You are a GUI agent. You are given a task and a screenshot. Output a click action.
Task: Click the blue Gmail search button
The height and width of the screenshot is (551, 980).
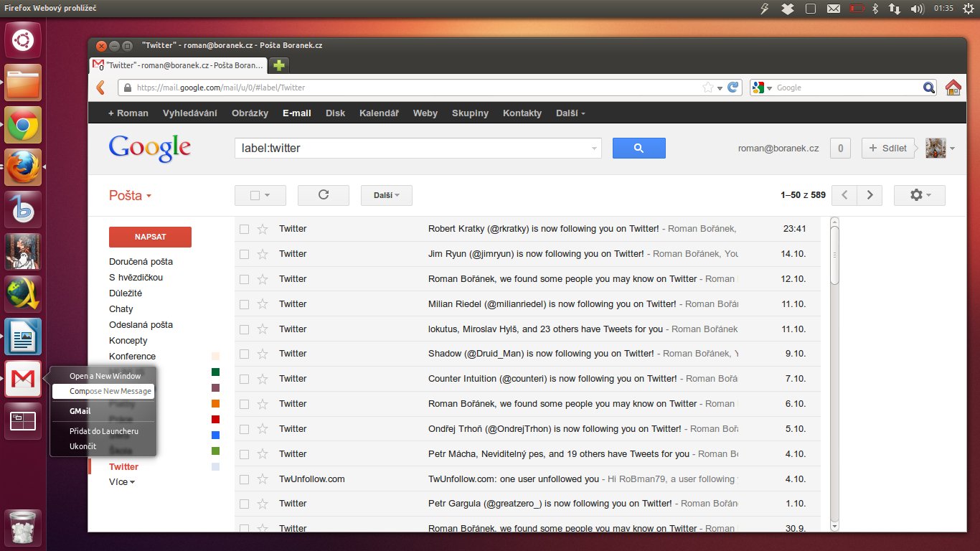[x=639, y=149]
